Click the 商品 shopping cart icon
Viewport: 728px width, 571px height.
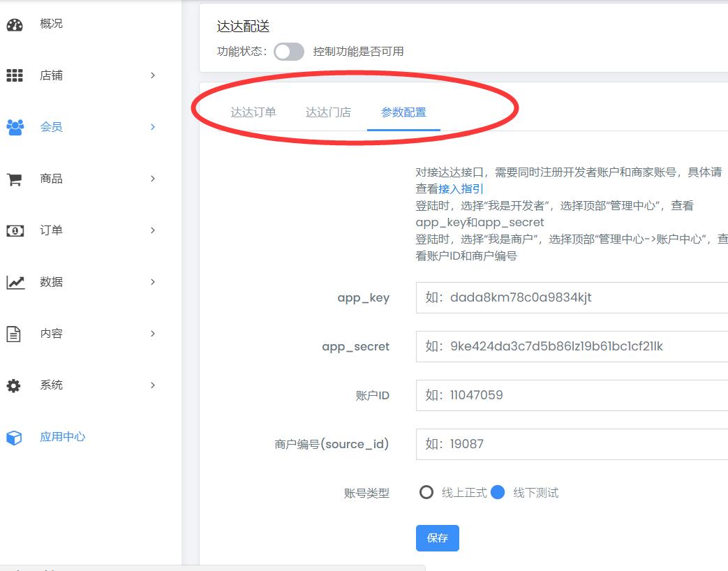click(x=15, y=179)
